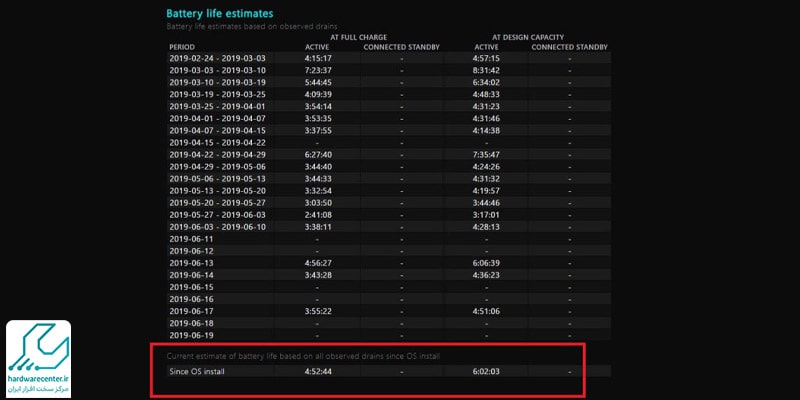Click the design capacity value "6:34:02"
Screen dimensions: 800x400
(486, 83)
